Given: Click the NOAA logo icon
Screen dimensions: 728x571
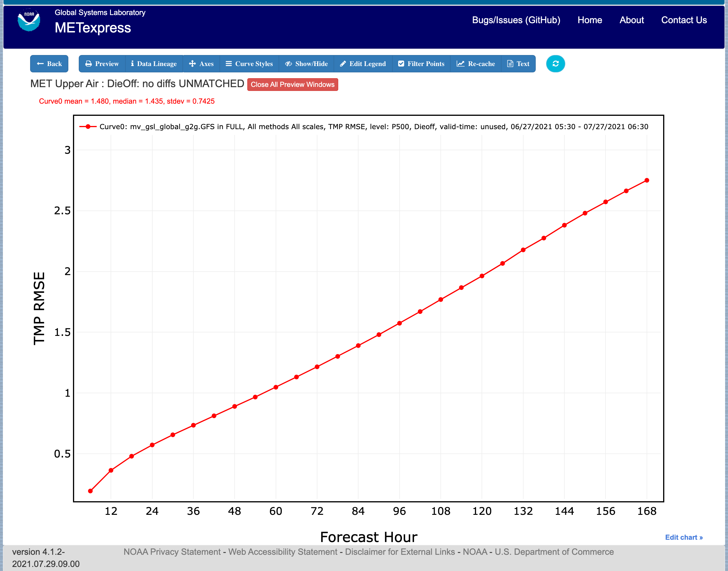Looking at the screenshot, I should coord(29,20).
